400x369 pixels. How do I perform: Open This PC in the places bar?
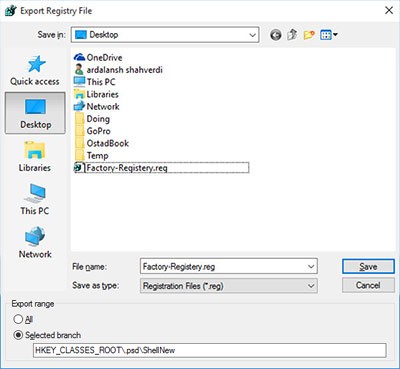click(x=35, y=200)
